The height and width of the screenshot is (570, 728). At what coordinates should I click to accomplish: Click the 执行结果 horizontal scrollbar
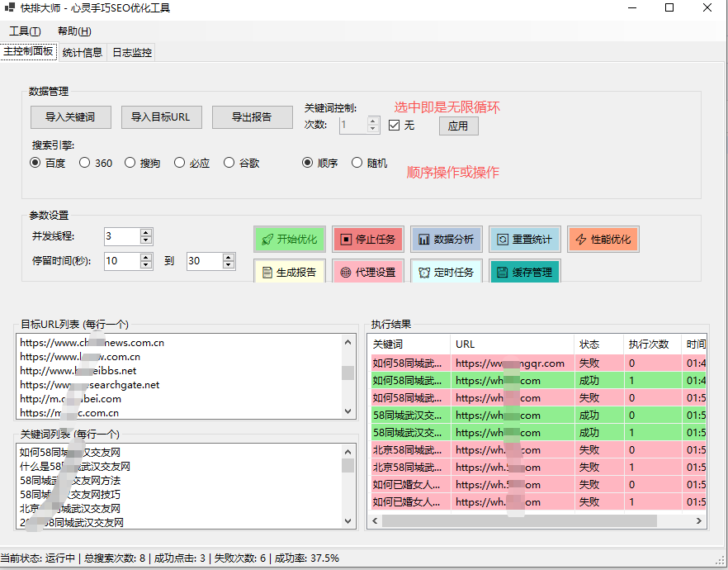pyautogui.click(x=512, y=521)
